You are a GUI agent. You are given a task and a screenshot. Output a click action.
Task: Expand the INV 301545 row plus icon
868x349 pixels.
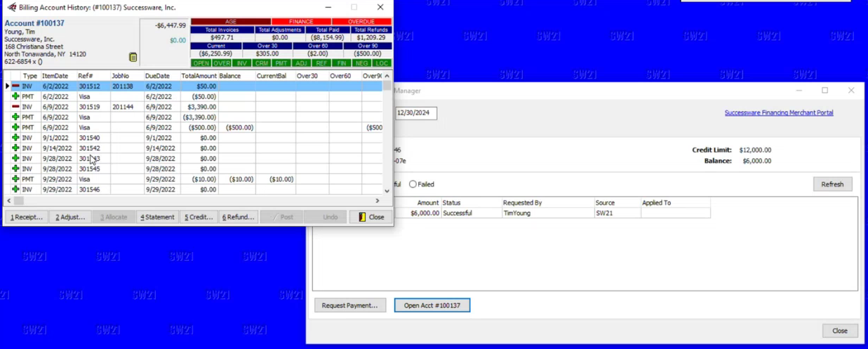[x=15, y=169]
